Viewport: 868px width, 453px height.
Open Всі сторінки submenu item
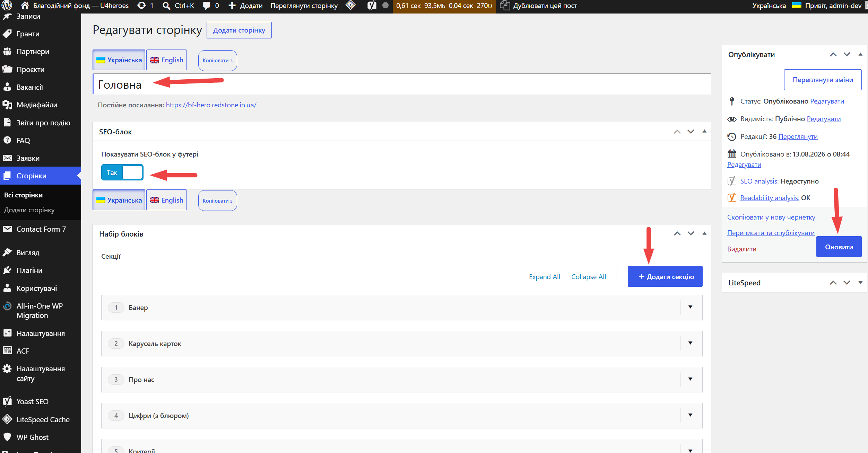coord(24,195)
